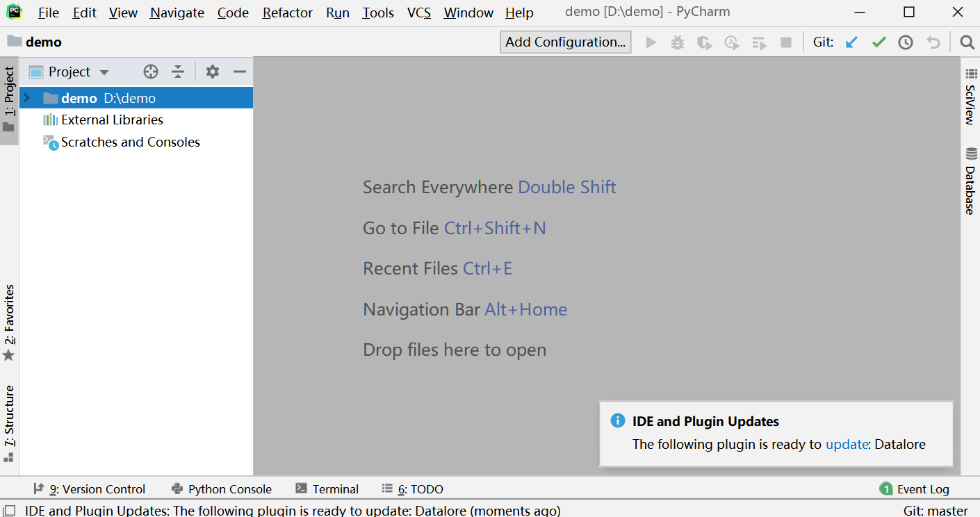
Task: Click Collapse All icon in Project panel
Action: point(178,72)
